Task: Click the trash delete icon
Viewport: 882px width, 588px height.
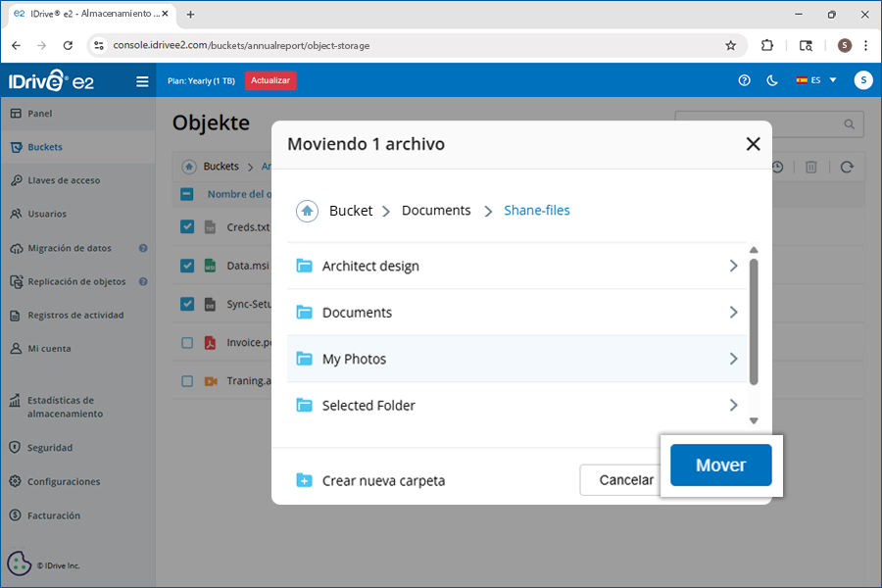Action: click(x=811, y=168)
